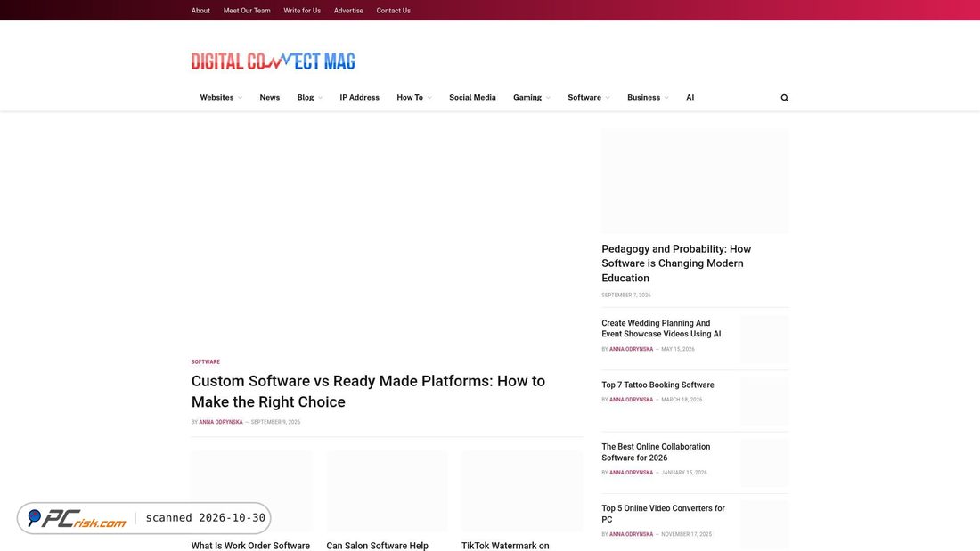Click thumbnail beside Wedding Planning article
The height and width of the screenshot is (551, 980).
764,338
